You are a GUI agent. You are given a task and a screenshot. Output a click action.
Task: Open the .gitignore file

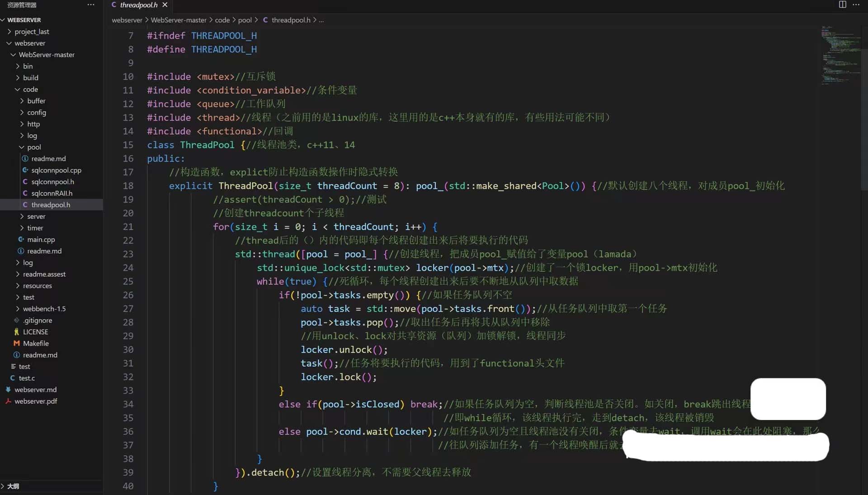52,321
